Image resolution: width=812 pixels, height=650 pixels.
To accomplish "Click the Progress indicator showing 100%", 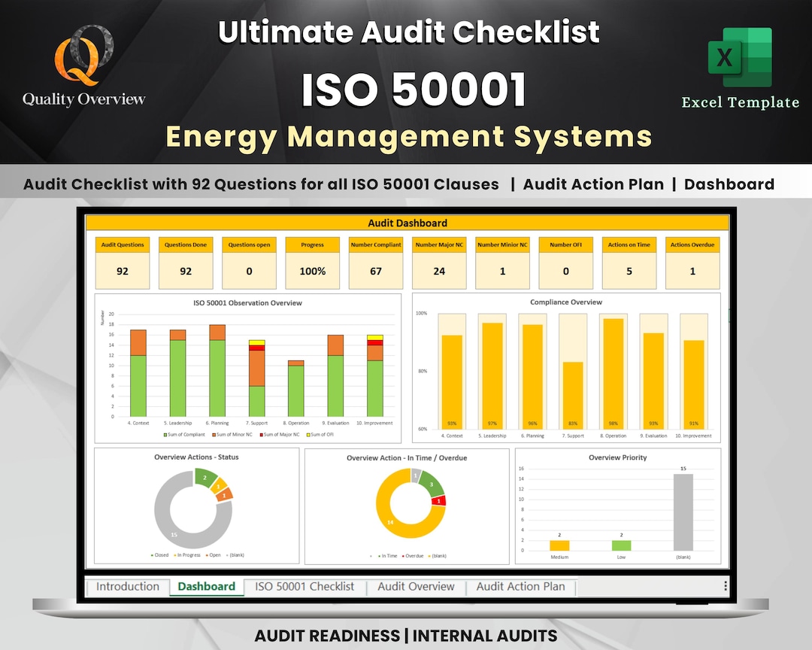I will pyautogui.click(x=312, y=263).
